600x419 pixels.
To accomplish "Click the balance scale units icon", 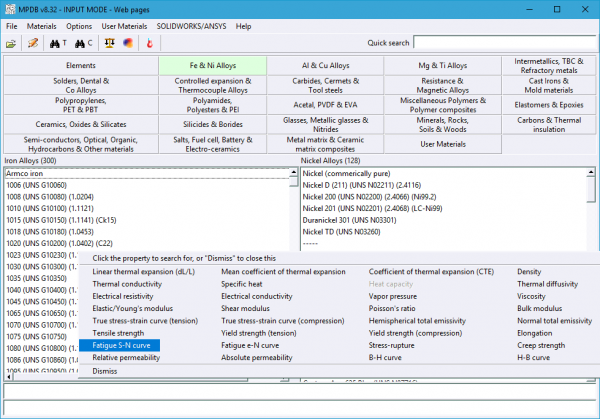I will pyautogui.click(x=109, y=43).
